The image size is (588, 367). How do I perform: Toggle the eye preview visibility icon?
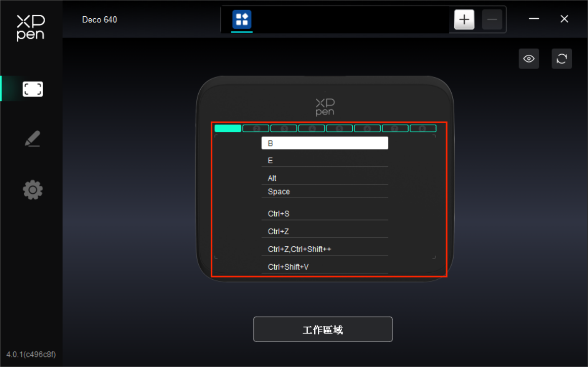pos(529,59)
